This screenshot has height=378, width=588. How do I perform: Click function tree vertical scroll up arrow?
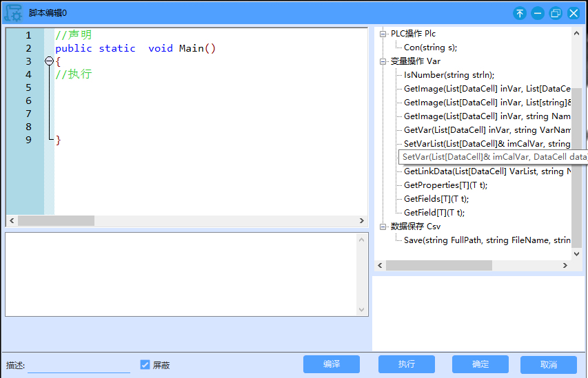coord(577,33)
